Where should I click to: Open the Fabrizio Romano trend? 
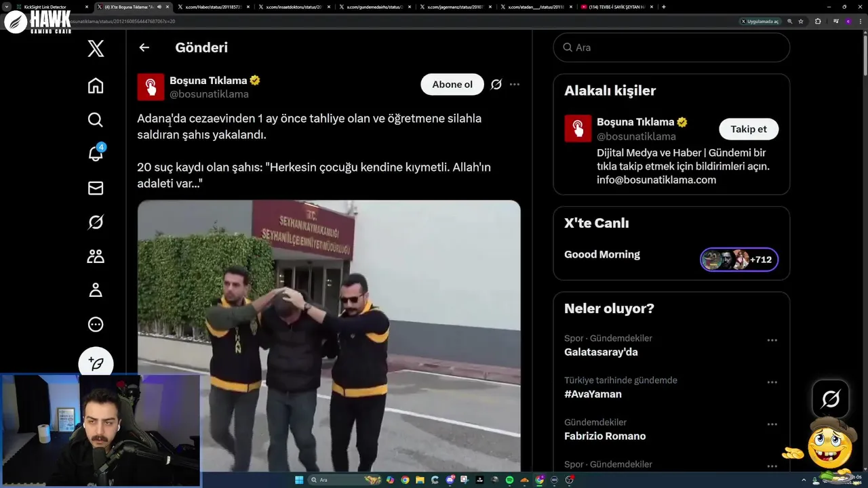pyautogui.click(x=605, y=436)
